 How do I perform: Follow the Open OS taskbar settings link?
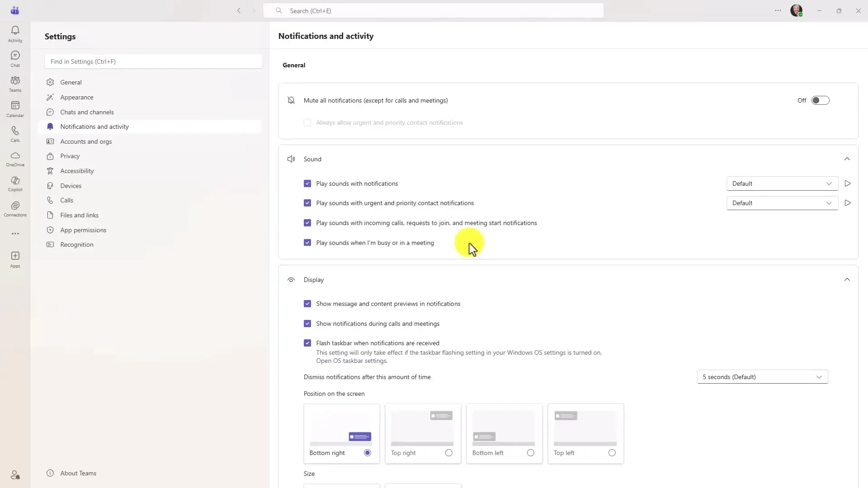(x=351, y=361)
